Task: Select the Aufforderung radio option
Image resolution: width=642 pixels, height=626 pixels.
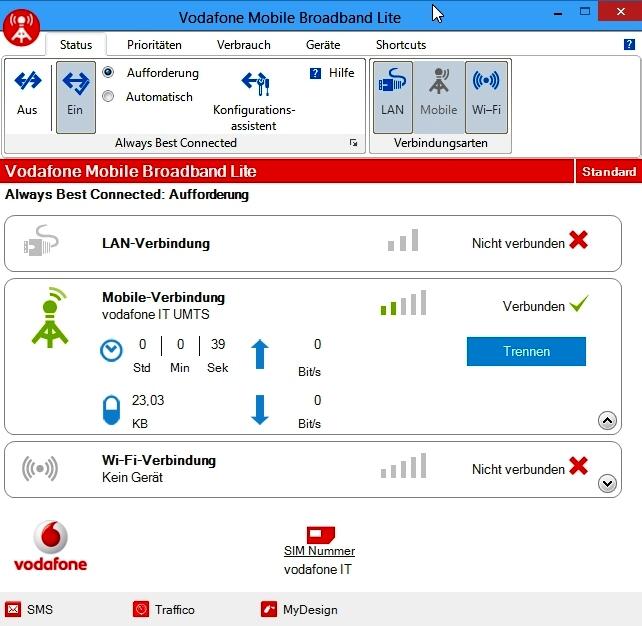Action: pyautogui.click(x=108, y=72)
